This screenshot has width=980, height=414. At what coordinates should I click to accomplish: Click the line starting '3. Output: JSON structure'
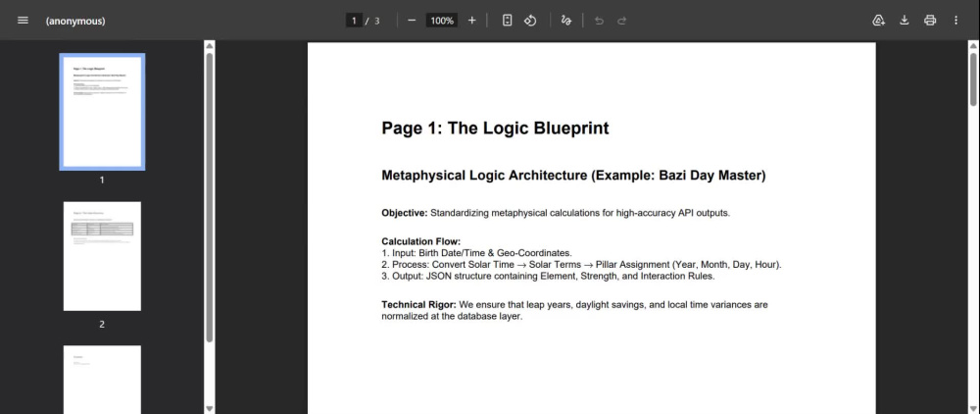548,276
